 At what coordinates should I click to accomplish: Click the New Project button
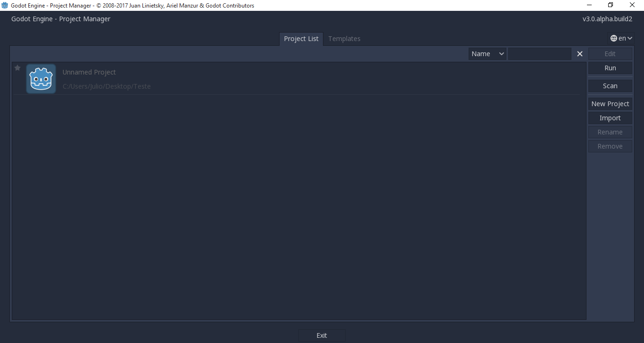pyautogui.click(x=610, y=103)
